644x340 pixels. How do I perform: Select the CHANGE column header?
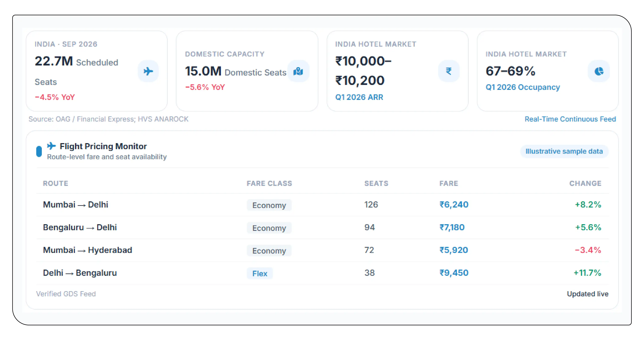585,183
